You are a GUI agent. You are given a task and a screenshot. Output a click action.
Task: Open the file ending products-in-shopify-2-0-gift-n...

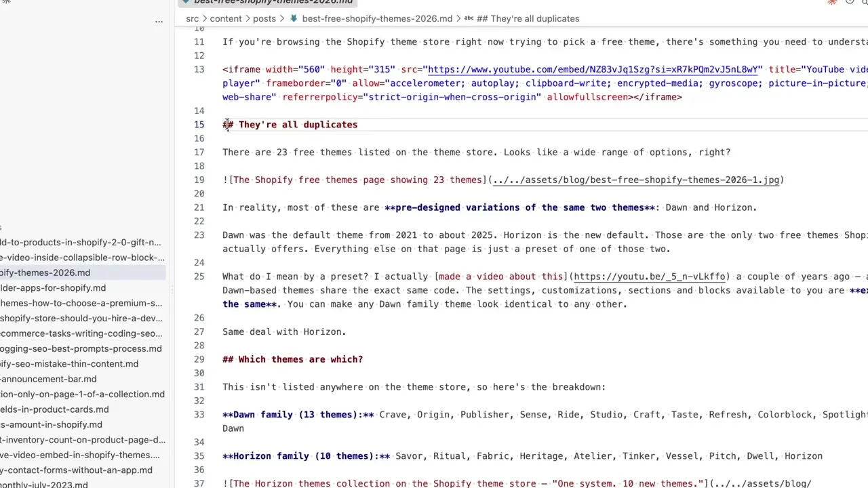(81, 242)
